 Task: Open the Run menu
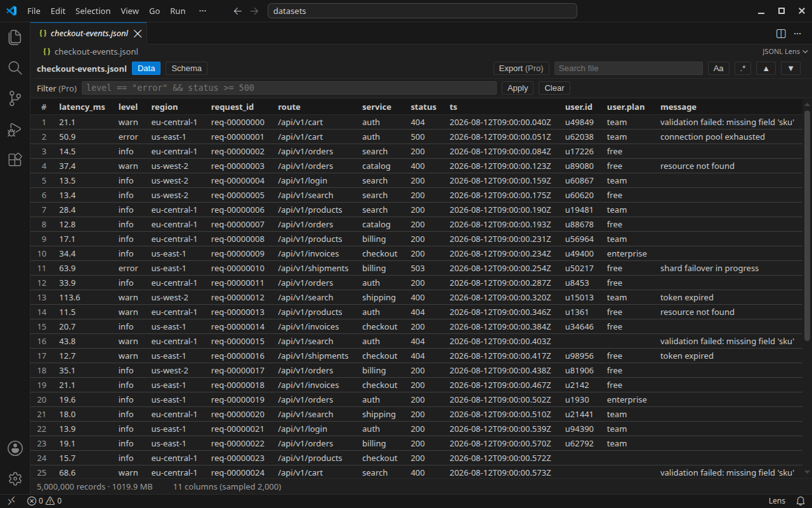(178, 11)
